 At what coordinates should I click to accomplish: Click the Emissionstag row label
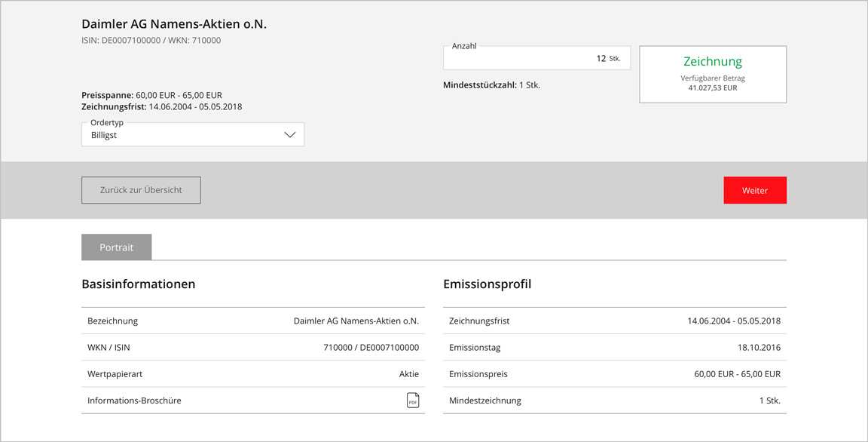475,347
